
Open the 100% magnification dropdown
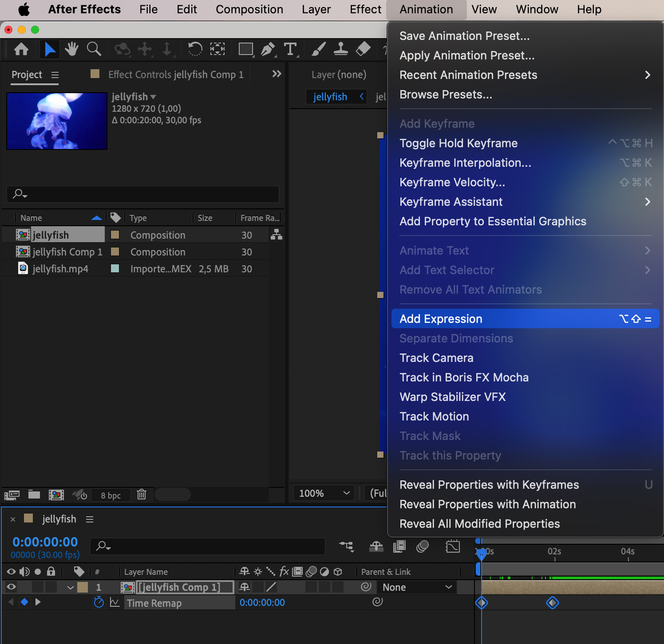point(324,493)
